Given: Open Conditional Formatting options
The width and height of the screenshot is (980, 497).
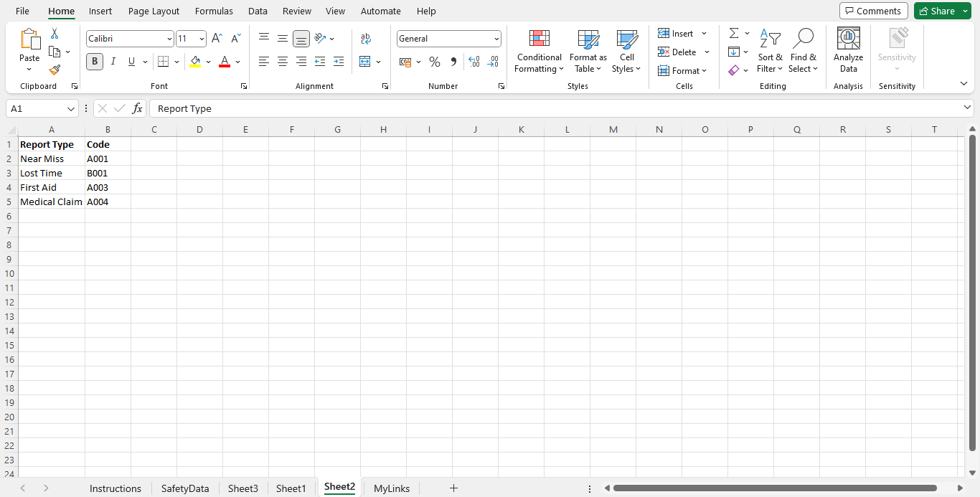Looking at the screenshot, I should point(539,52).
